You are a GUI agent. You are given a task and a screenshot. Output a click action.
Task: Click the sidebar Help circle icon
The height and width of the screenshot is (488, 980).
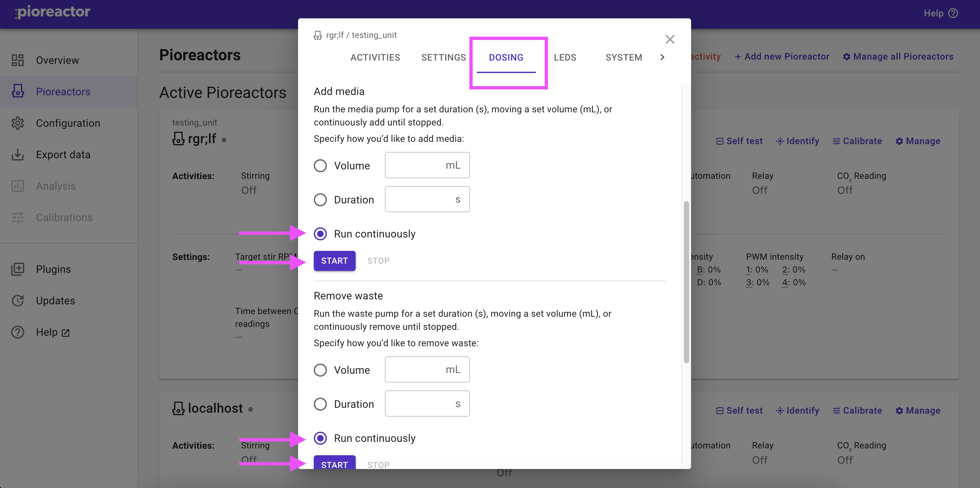(x=17, y=332)
